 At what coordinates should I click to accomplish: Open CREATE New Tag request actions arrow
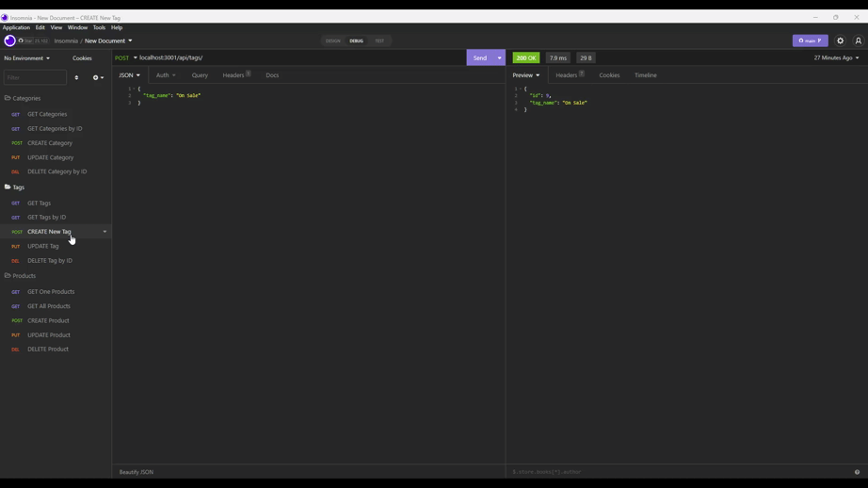pyautogui.click(x=104, y=232)
